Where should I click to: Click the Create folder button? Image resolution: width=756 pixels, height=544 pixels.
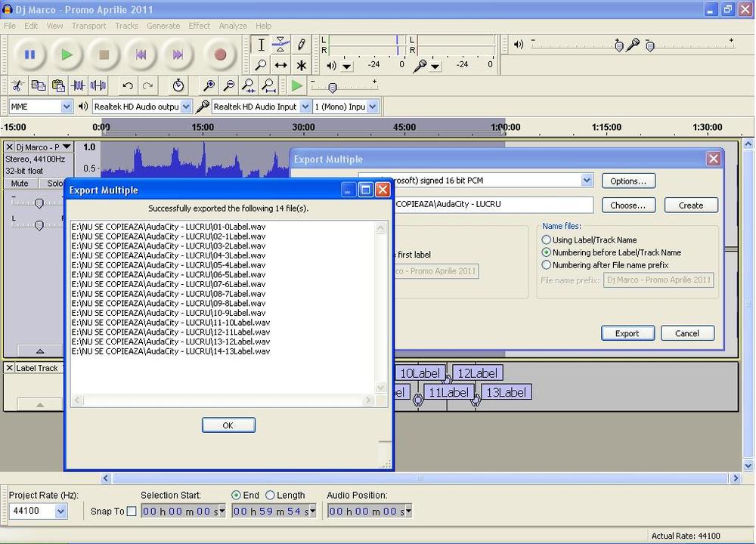(x=691, y=206)
